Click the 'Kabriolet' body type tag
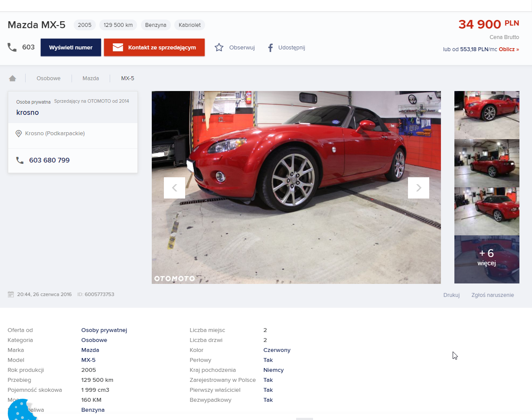The height and width of the screenshot is (420, 532). (190, 25)
